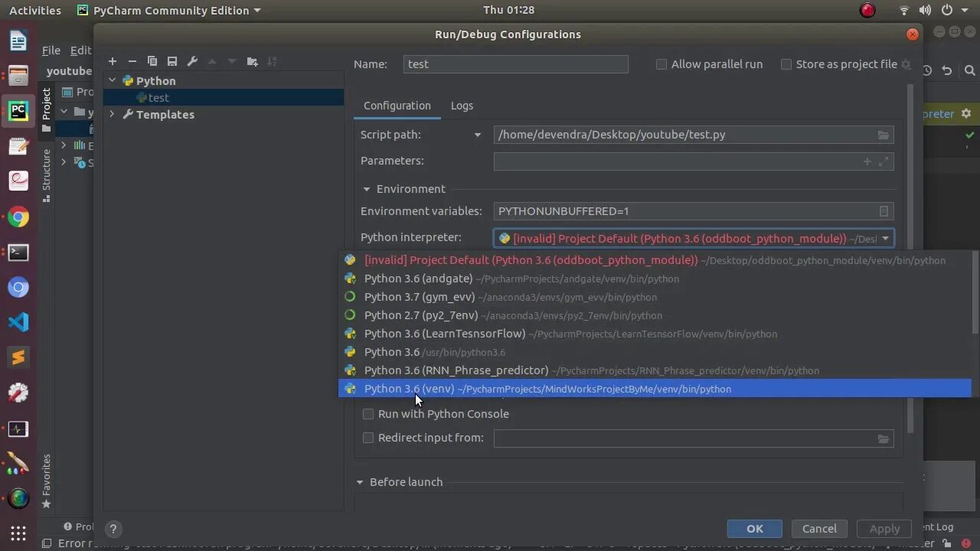Screen dimensions: 980x551
Task: Choose Python 3.6 /usr/bin/python3.6 interpreter
Action: (x=655, y=352)
